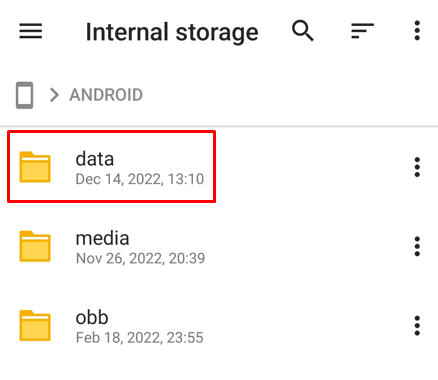Click the breadcrumb chevron arrow
Image resolution: width=438 pixels, height=380 pixels.
point(54,95)
